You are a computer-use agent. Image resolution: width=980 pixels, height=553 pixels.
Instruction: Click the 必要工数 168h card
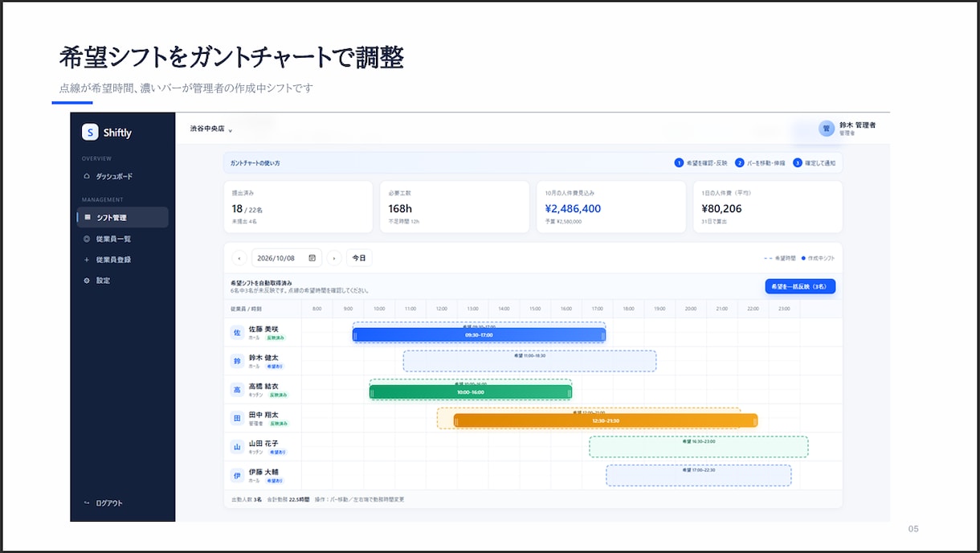click(x=455, y=207)
